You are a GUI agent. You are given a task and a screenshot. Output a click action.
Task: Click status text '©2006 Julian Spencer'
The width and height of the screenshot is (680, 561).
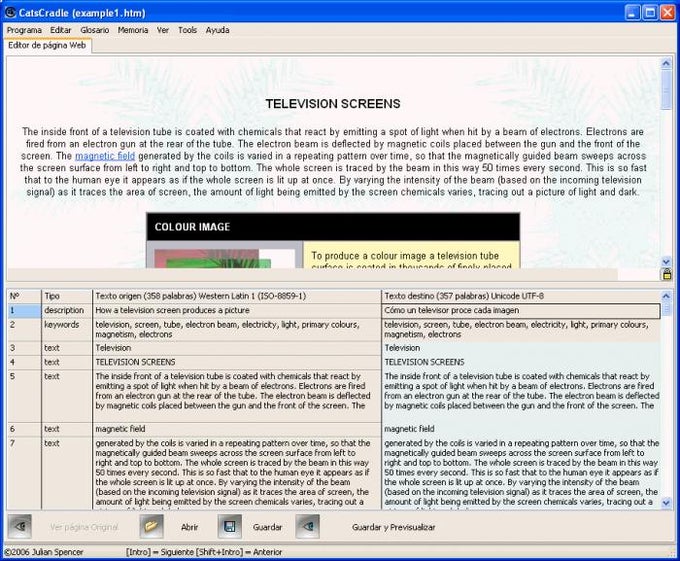pyautogui.click(x=43, y=552)
